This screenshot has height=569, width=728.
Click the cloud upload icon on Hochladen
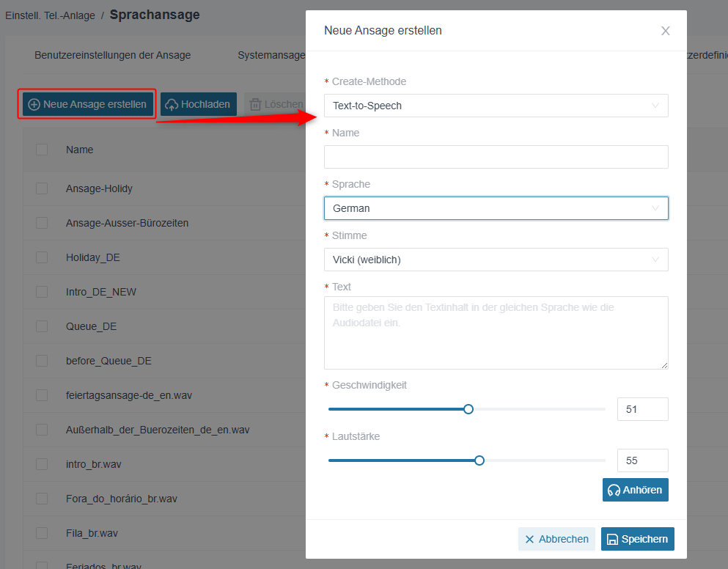coord(172,105)
